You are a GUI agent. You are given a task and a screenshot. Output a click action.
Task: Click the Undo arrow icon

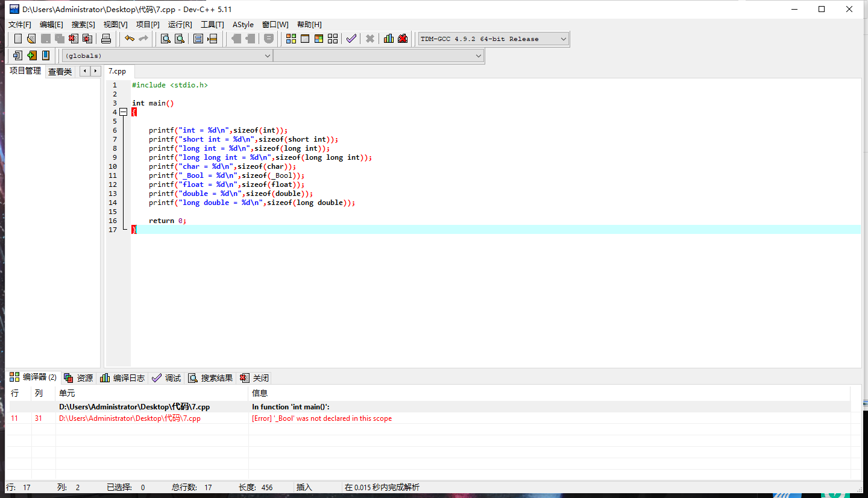click(x=129, y=39)
